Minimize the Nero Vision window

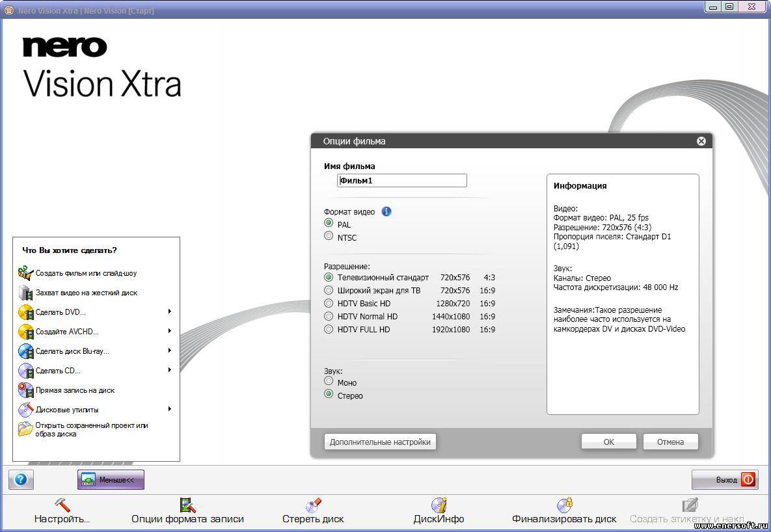713,7
